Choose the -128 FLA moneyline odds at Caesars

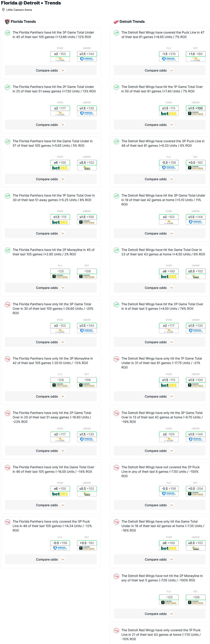coord(60,380)
